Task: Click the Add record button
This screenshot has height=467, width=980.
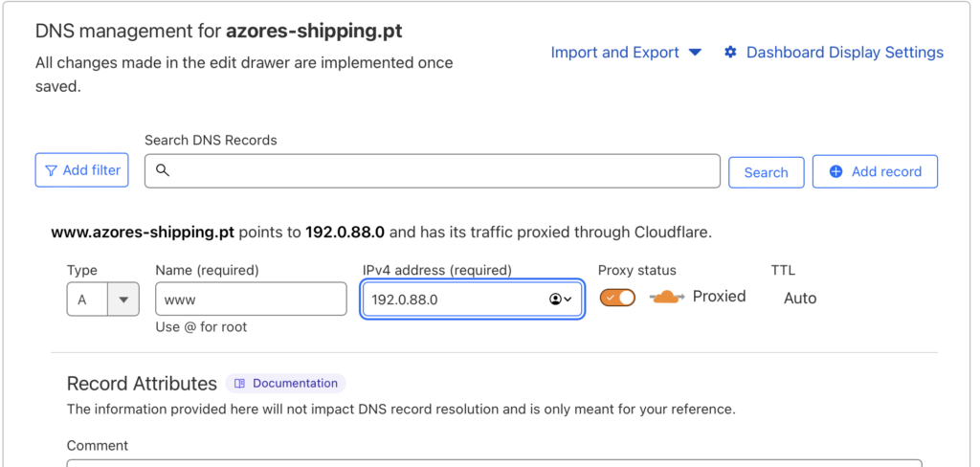Action: 875,172
